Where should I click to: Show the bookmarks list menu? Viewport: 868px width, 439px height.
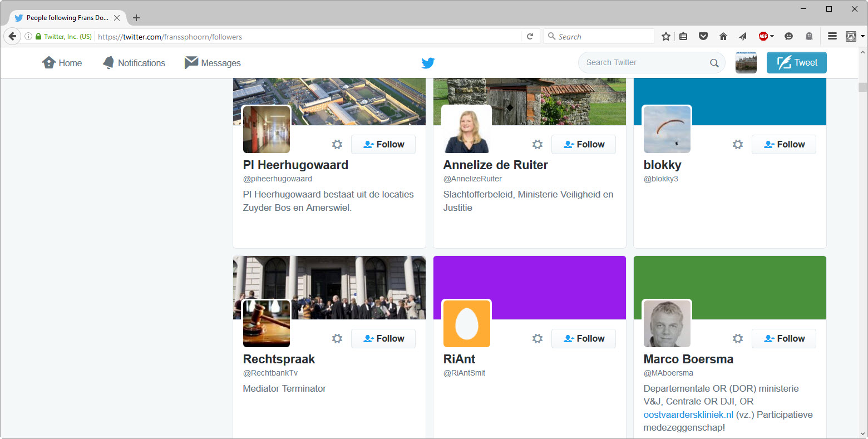click(x=683, y=37)
